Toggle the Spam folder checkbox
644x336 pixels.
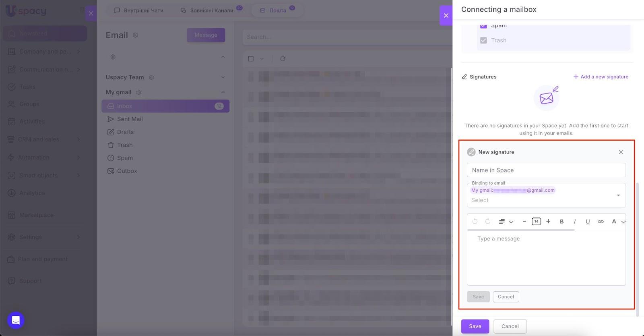(483, 26)
